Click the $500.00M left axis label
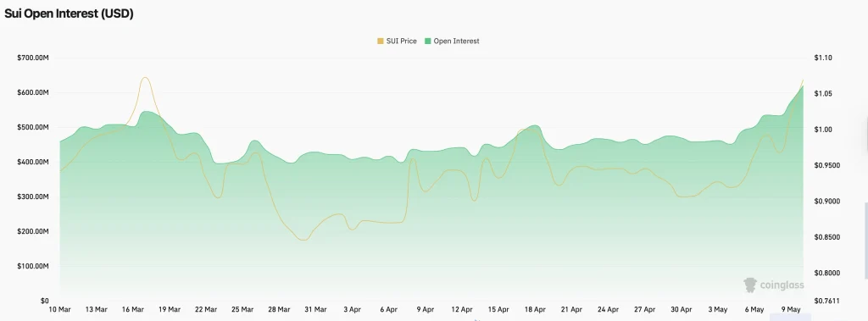Viewport: 868px width, 321px height. [x=33, y=127]
